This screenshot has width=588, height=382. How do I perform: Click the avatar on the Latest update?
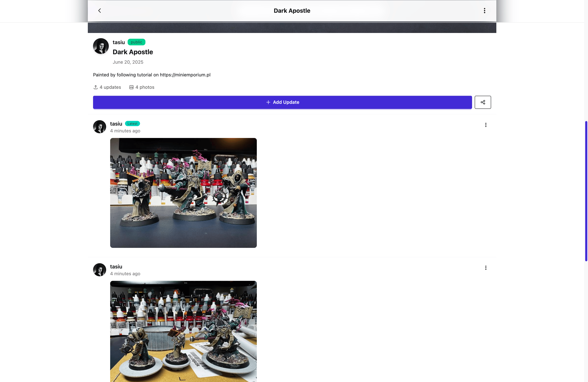(100, 127)
